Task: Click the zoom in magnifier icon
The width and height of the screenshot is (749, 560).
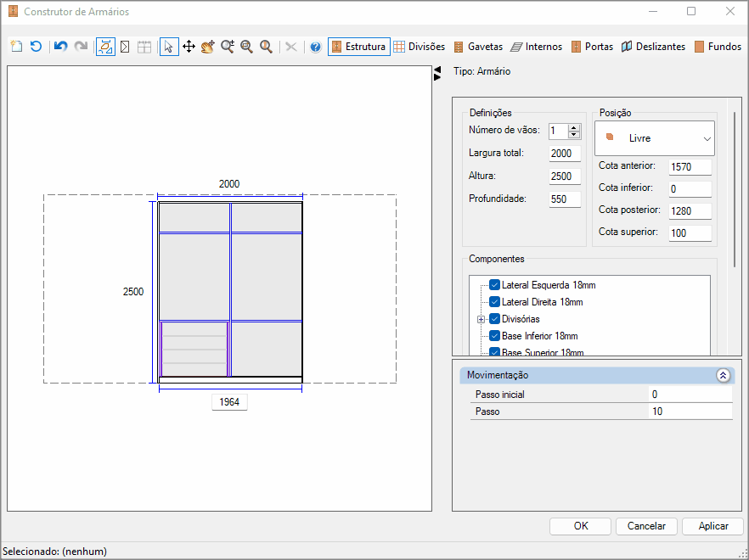Action: 228,47
